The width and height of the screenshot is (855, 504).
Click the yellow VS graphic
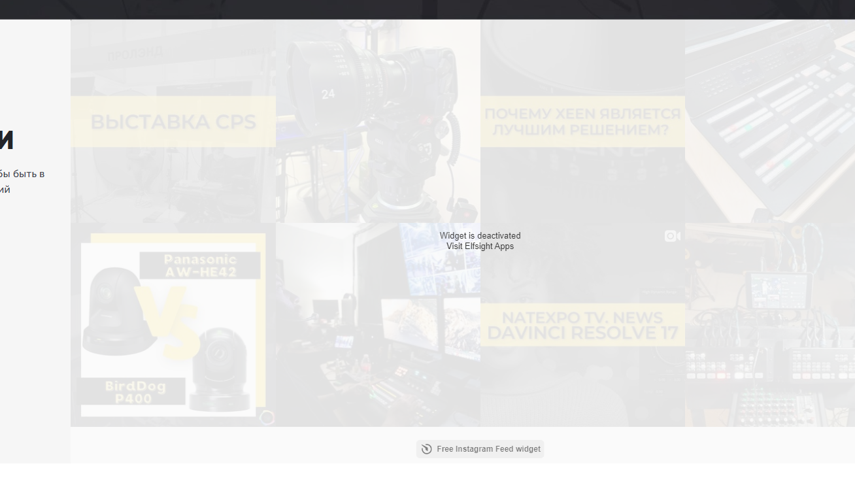point(169,320)
